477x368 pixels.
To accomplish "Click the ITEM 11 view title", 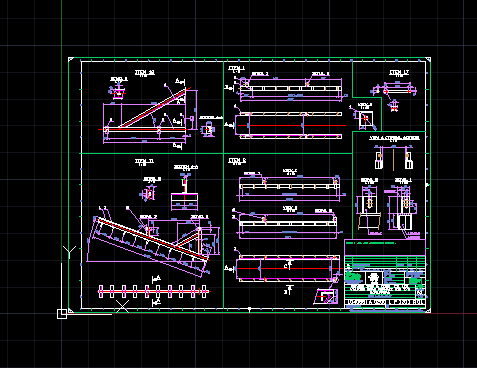I will [144, 161].
